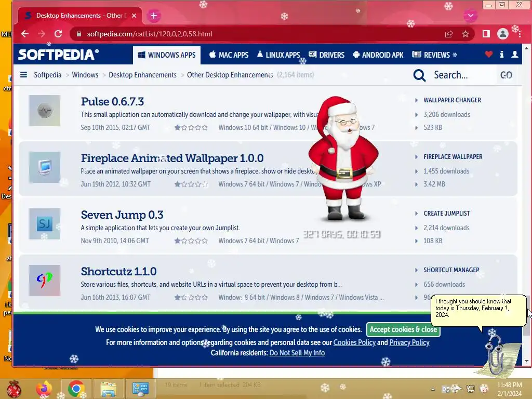The width and height of the screenshot is (532, 399).
Task: Open the Shortcutz 1.1.0 title
Action: 118,271
